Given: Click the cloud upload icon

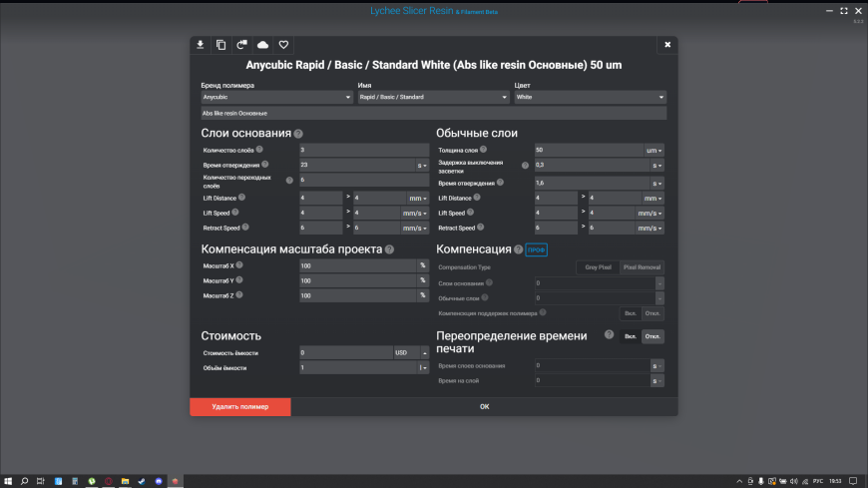Looking at the screenshot, I should (263, 45).
